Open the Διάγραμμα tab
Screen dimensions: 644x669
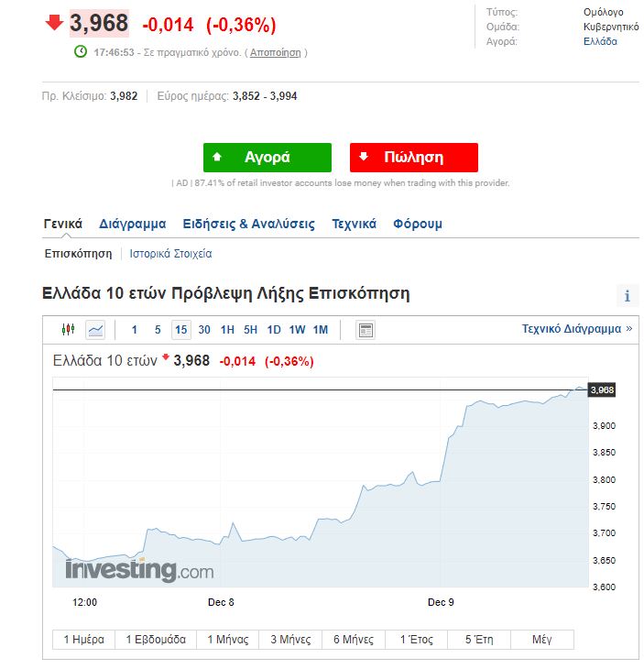coord(133,224)
